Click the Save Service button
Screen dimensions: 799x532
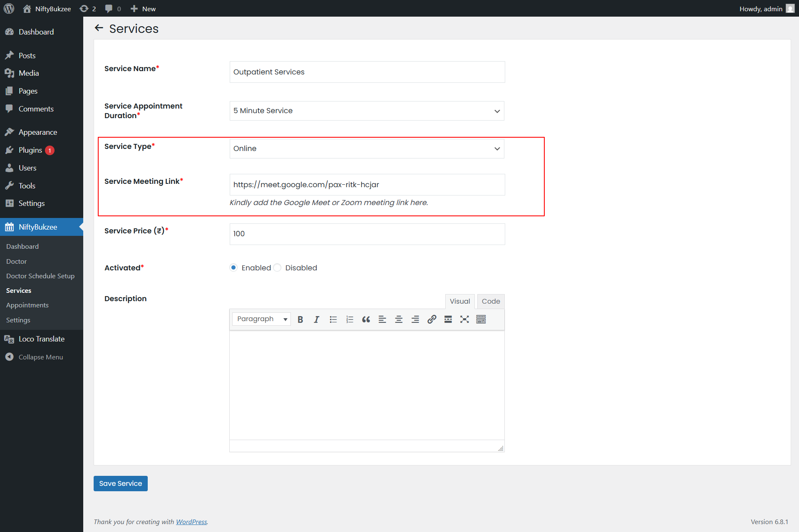coord(120,483)
